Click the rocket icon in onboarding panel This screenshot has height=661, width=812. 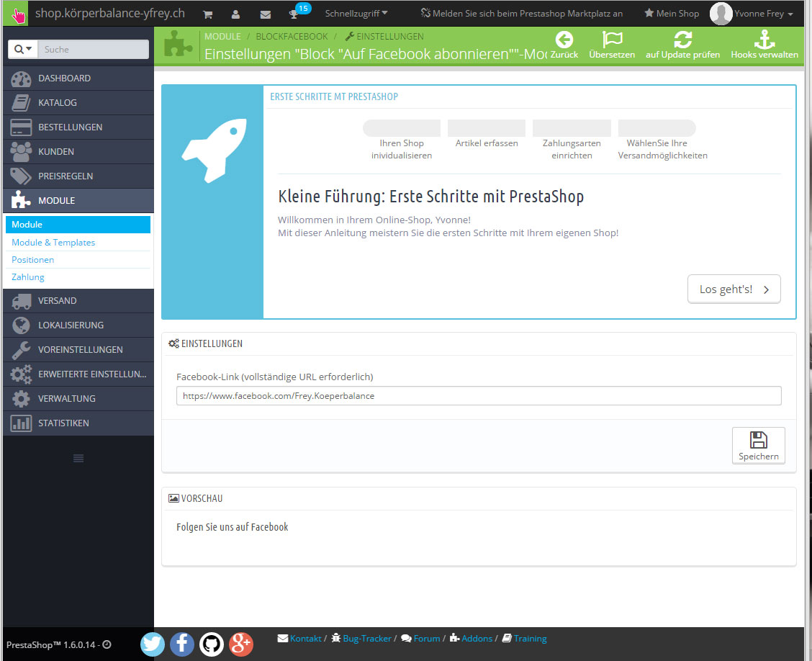[214, 150]
